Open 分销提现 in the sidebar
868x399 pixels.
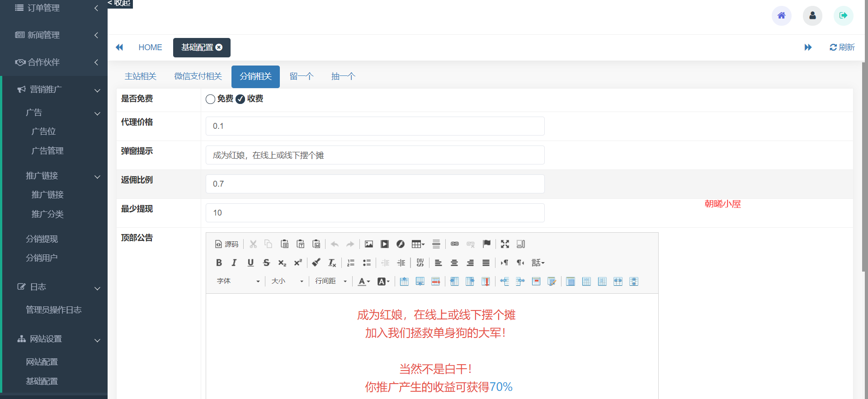tap(42, 239)
